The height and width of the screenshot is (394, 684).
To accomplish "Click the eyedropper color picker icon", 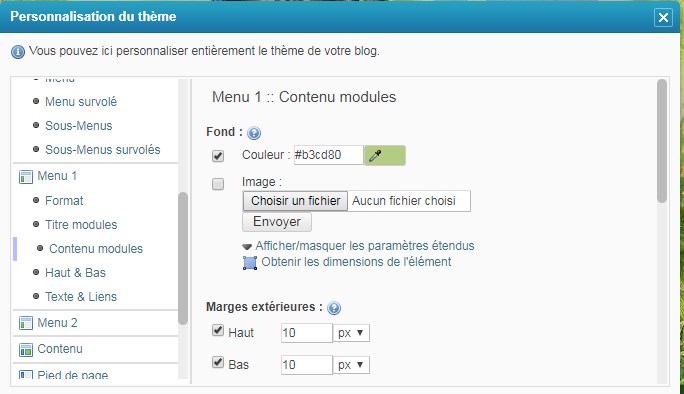I will point(375,155).
